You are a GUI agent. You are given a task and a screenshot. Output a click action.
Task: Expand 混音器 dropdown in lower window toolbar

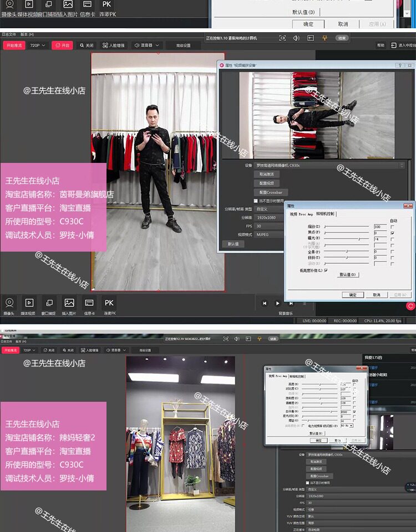pyautogui.click(x=116, y=350)
